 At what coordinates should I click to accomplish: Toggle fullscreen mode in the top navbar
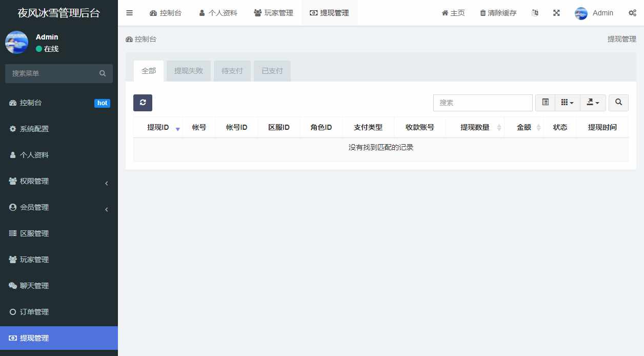point(556,13)
